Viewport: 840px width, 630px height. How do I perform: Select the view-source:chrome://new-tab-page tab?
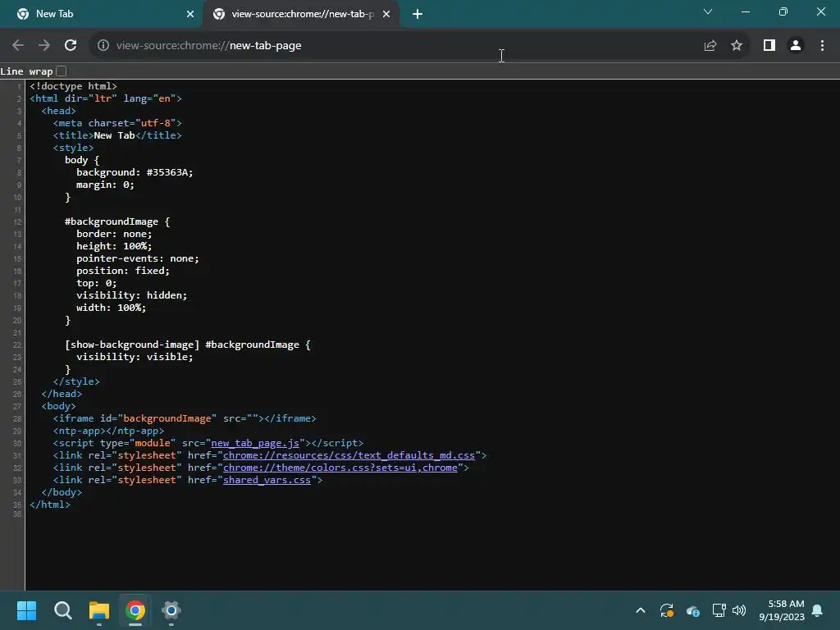pos(300,15)
